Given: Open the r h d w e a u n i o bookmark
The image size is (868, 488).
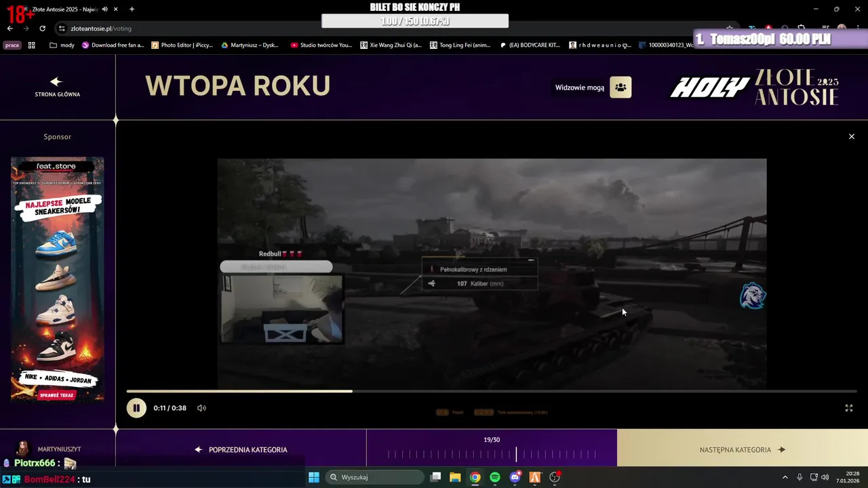Looking at the screenshot, I should click(600, 45).
